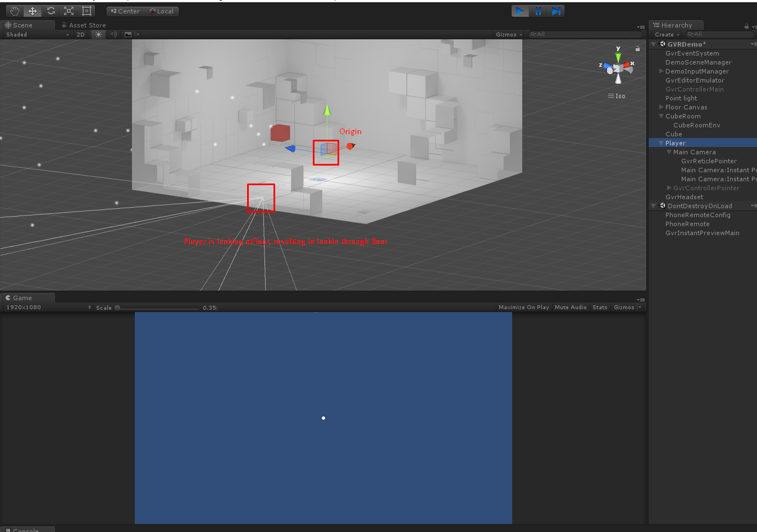Select the Rect transform tool
Screen dimensions: 757x532
pos(86,11)
